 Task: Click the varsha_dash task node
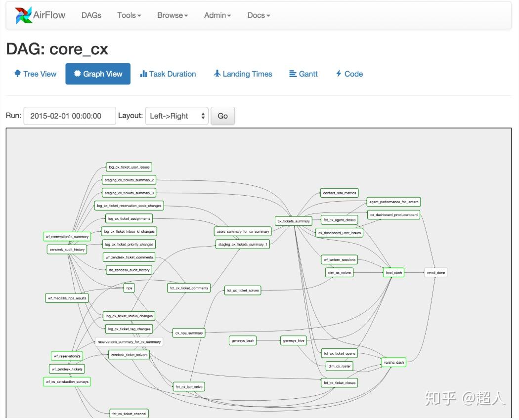click(394, 363)
